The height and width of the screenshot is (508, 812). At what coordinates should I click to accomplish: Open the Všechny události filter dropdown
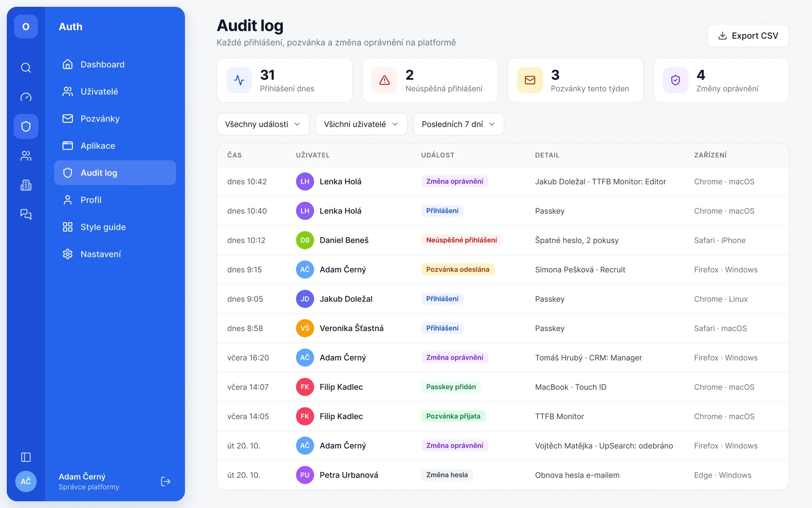(263, 124)
